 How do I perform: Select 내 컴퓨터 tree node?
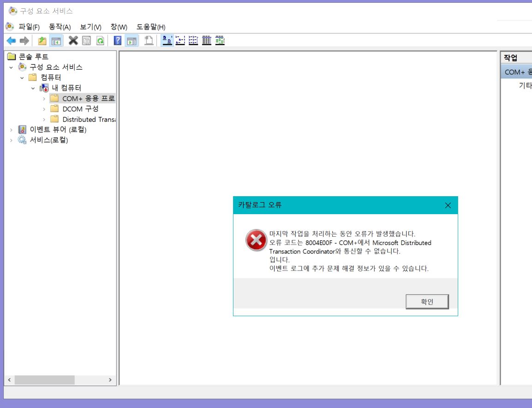(66, 88)
